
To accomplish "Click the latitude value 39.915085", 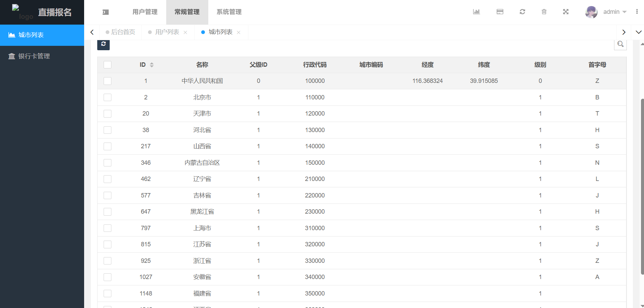I will tap(484, 81).
